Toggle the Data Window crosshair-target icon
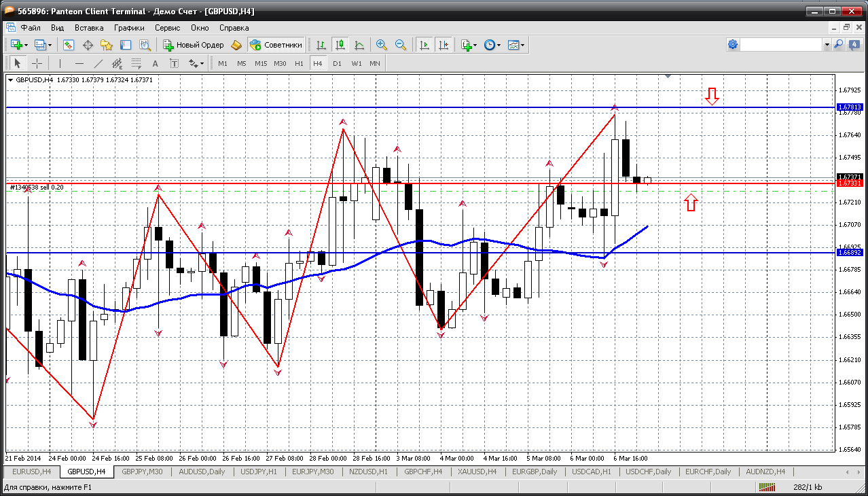This screenshot has height=496, width=868. 88,45
